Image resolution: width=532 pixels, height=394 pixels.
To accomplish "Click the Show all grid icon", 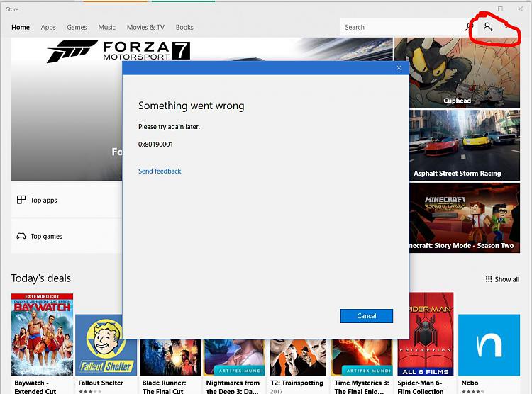I will (489, 279).
